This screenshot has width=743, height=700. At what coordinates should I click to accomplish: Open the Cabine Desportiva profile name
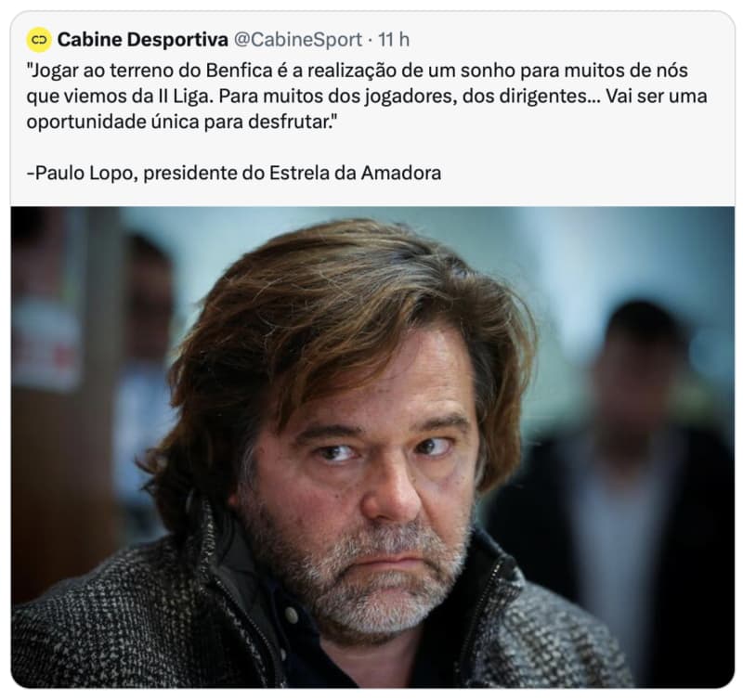coord(143,39)
